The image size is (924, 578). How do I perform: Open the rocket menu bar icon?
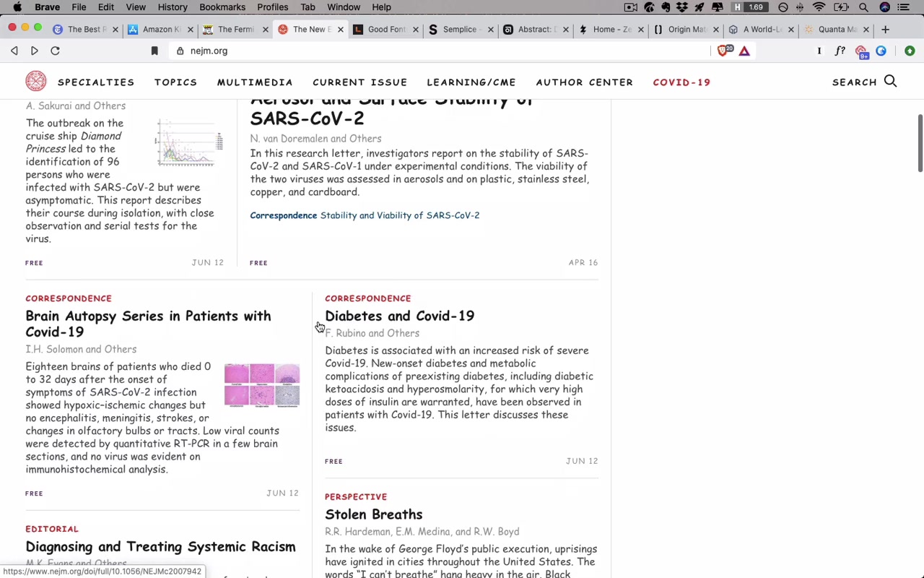tap(699, 7)
